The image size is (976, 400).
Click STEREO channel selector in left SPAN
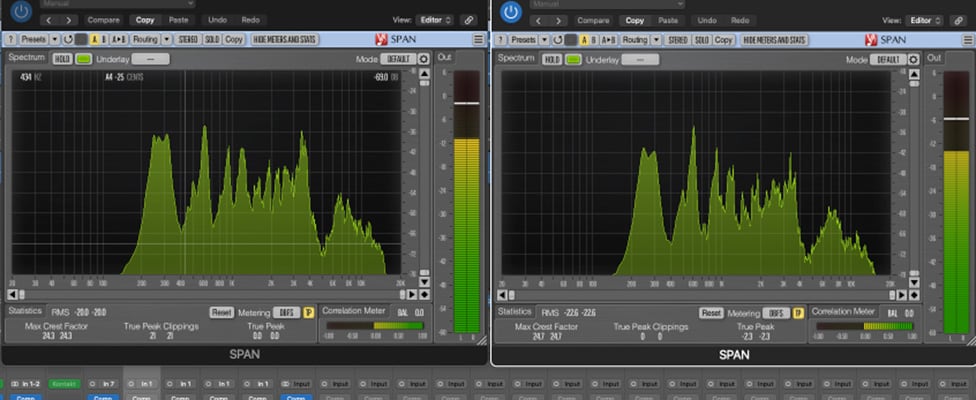point(187,39)
